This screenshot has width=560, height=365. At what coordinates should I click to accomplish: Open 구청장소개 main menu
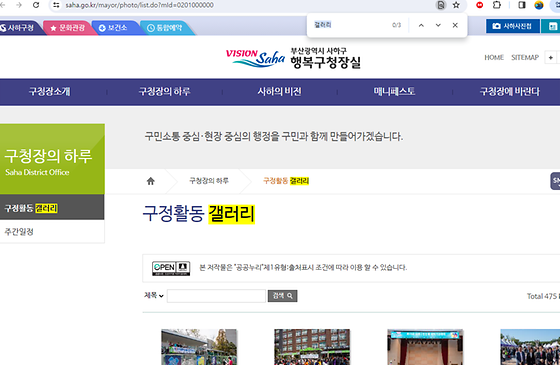coord(50,91)
